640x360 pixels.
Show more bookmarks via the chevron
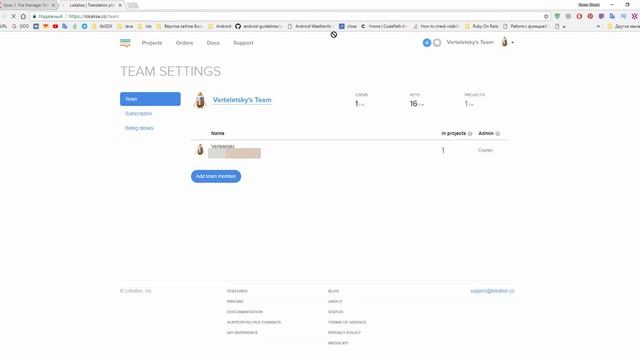pyautogui.click(x=598, y=26)
